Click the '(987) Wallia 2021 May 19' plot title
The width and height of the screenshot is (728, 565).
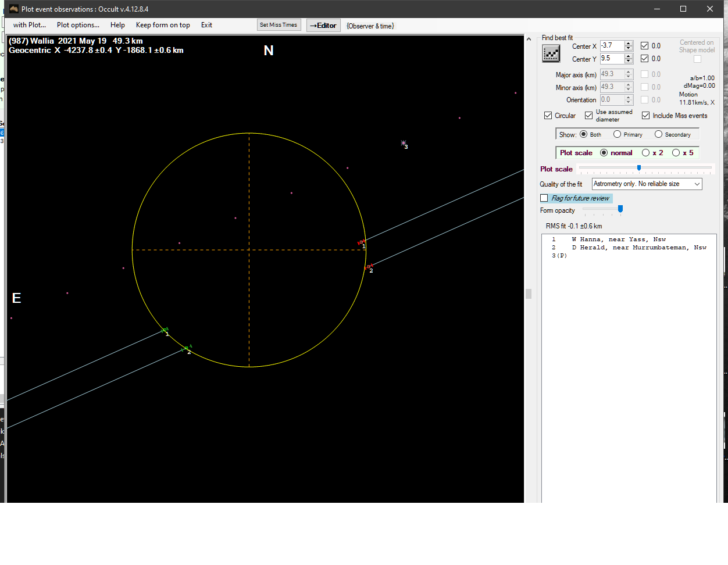pyautogui.click(x=76, y=41)
